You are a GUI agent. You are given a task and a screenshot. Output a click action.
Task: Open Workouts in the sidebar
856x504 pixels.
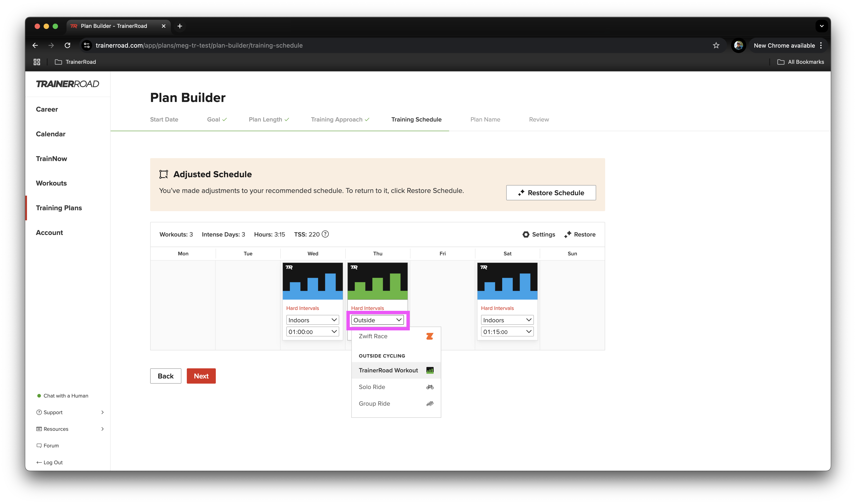tap(51, 183)
